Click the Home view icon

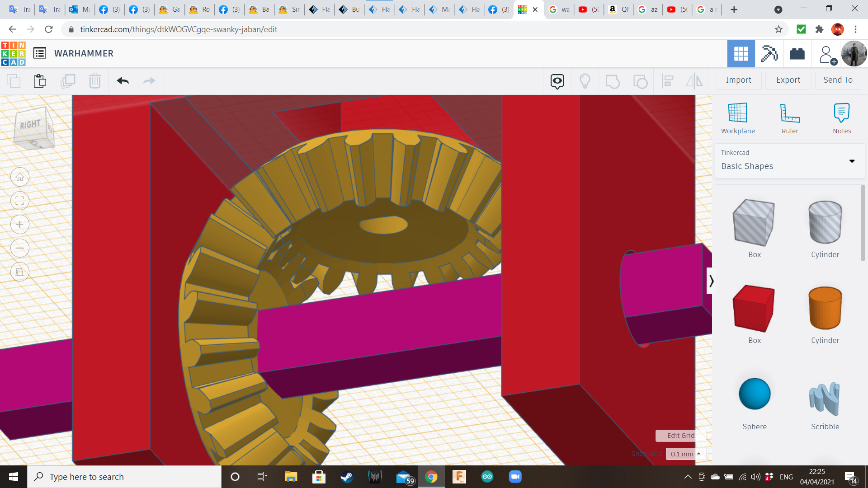click(20, 177)
